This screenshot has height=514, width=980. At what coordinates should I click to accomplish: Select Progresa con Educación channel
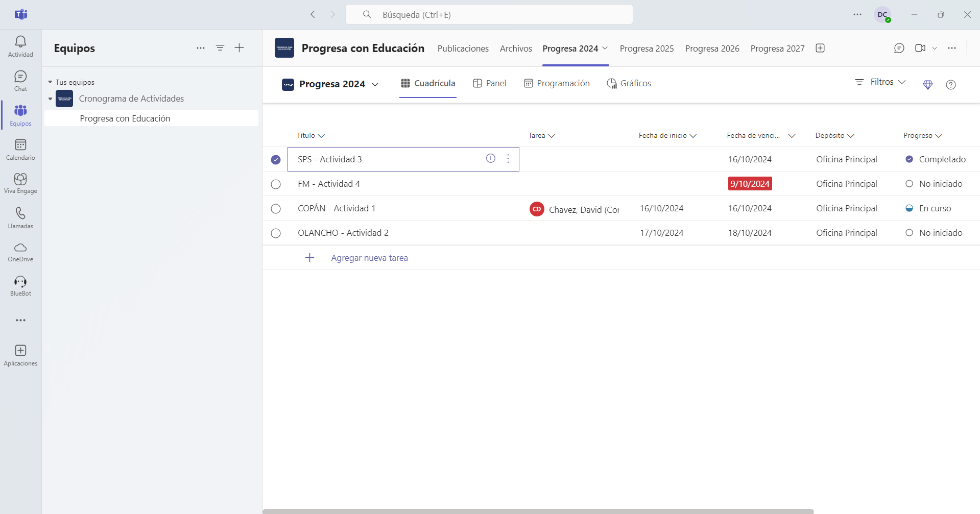point(151,118)
